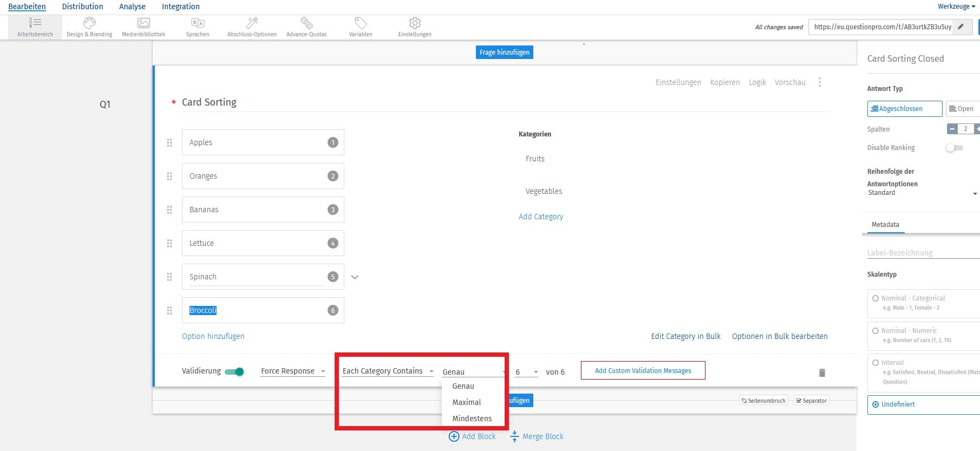Click the Sprachen language icon

[198, 23]
